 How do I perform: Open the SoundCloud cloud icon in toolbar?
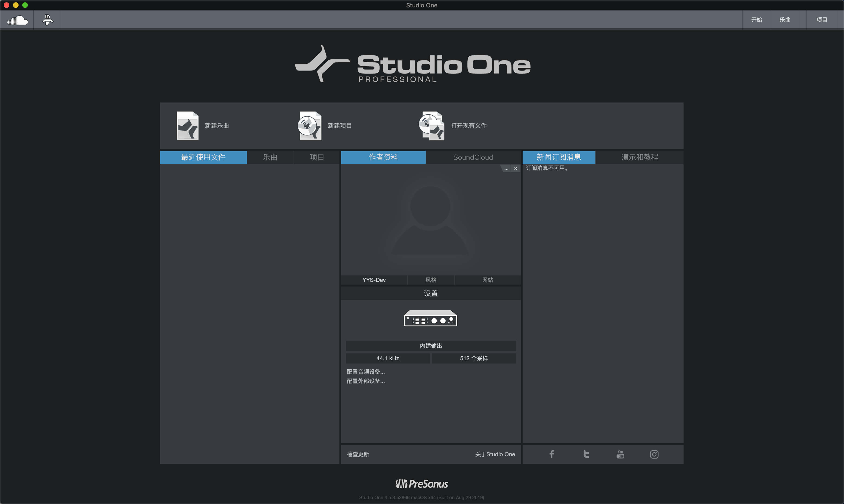(x=17, y=20)
